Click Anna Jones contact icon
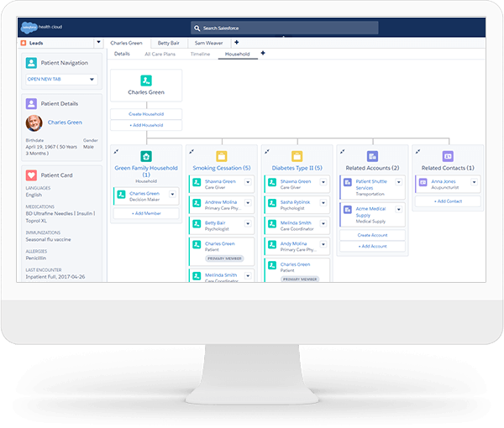504x428 pixels. coord(423,182)
